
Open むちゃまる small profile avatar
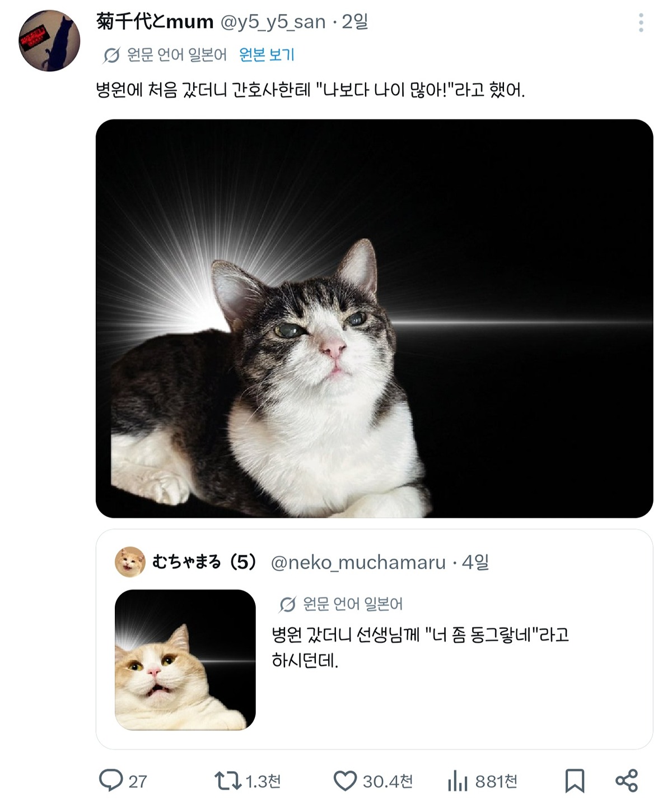click(130, 562)
